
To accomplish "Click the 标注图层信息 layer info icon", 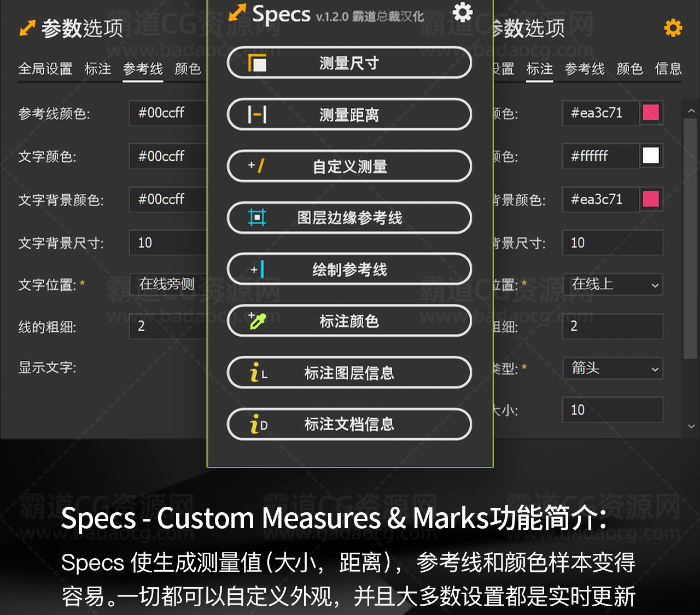I will 258,373.
